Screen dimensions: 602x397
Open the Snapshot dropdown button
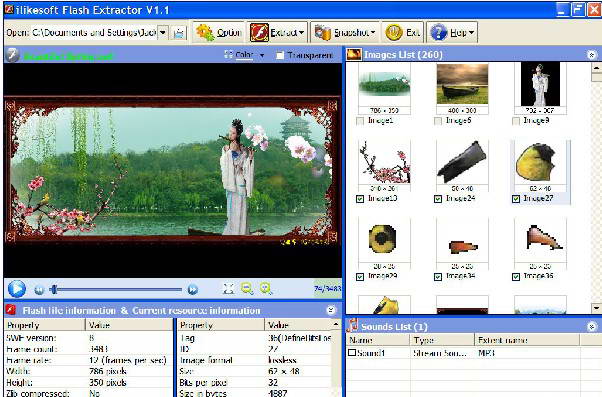345,32
